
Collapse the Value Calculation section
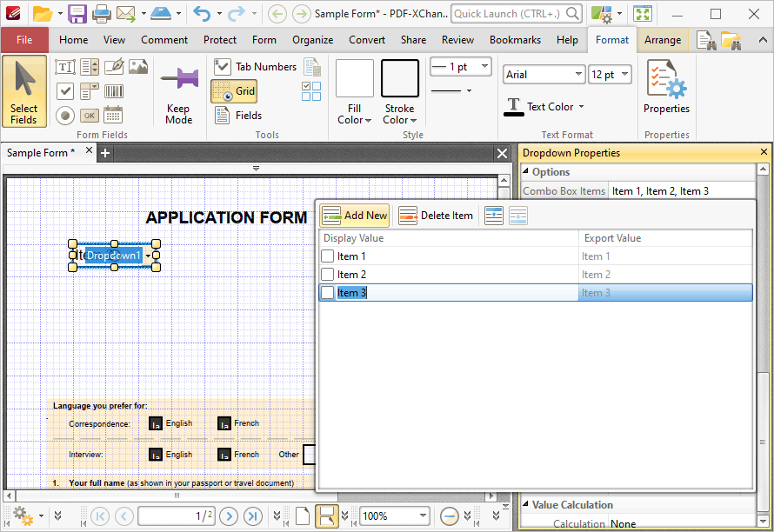click(x=525, y=504)
